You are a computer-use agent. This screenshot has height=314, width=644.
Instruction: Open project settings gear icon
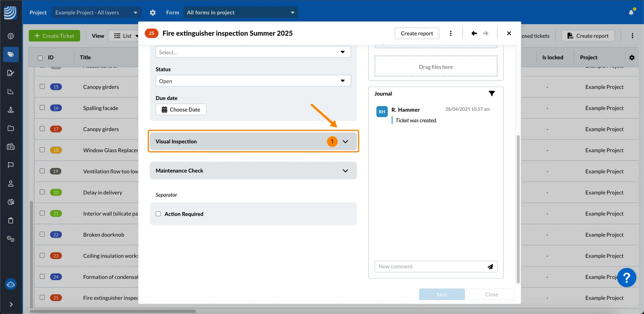pyautogui.click(x=153, y=12)
